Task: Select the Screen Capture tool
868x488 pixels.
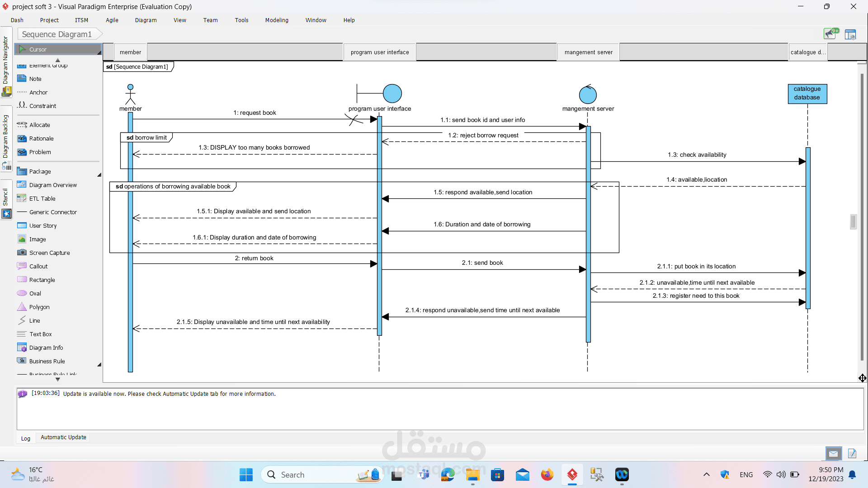Action: [x=48, y=253]
